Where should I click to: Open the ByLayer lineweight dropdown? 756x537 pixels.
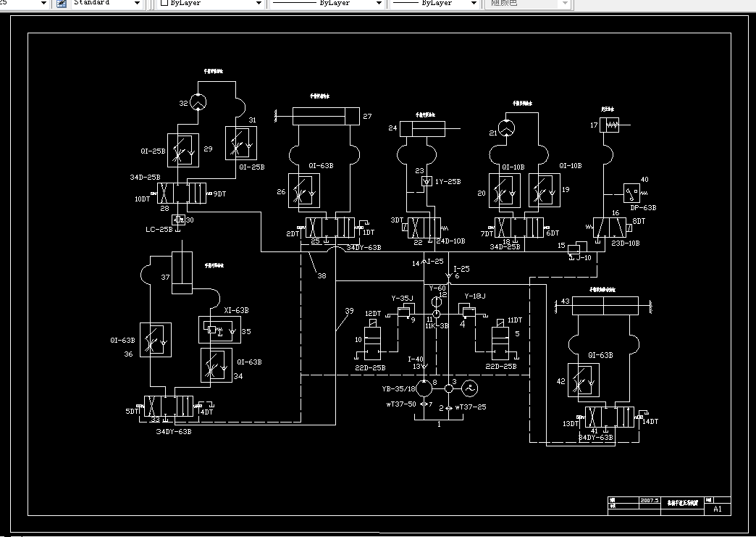[474, 4]
